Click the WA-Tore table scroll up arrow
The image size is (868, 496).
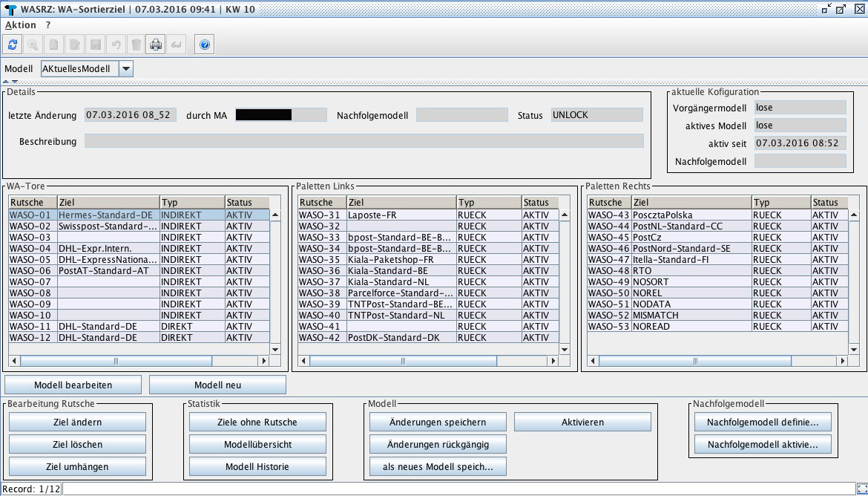(x=275, y=215)
